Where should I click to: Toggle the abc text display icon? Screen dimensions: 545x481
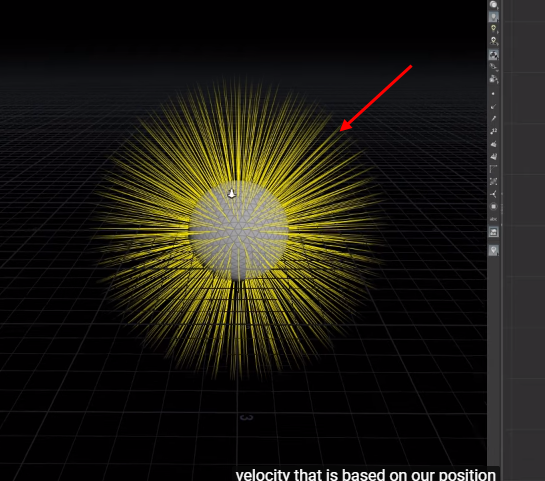pyautogui.click(x=494, y=219)
